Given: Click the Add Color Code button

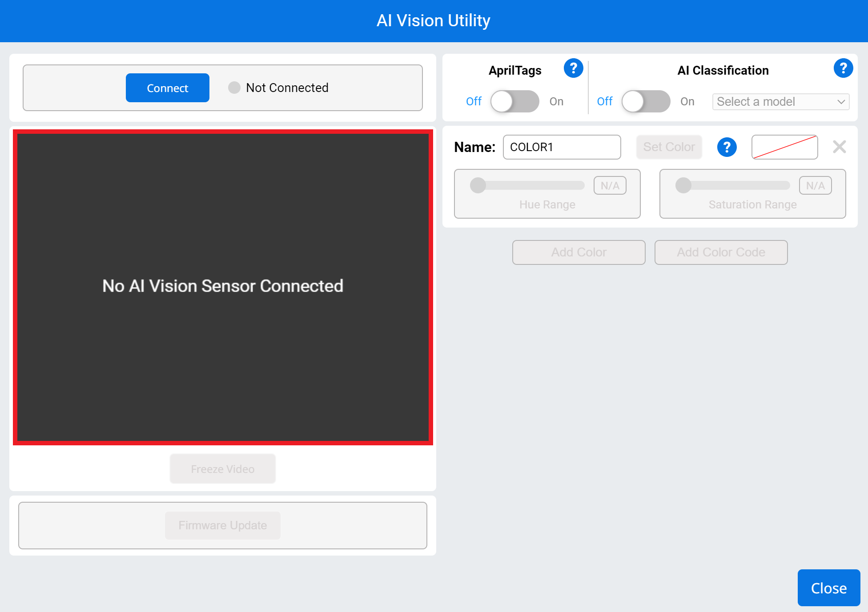Looking at the screenshot, I should click(x=721, y=252).
